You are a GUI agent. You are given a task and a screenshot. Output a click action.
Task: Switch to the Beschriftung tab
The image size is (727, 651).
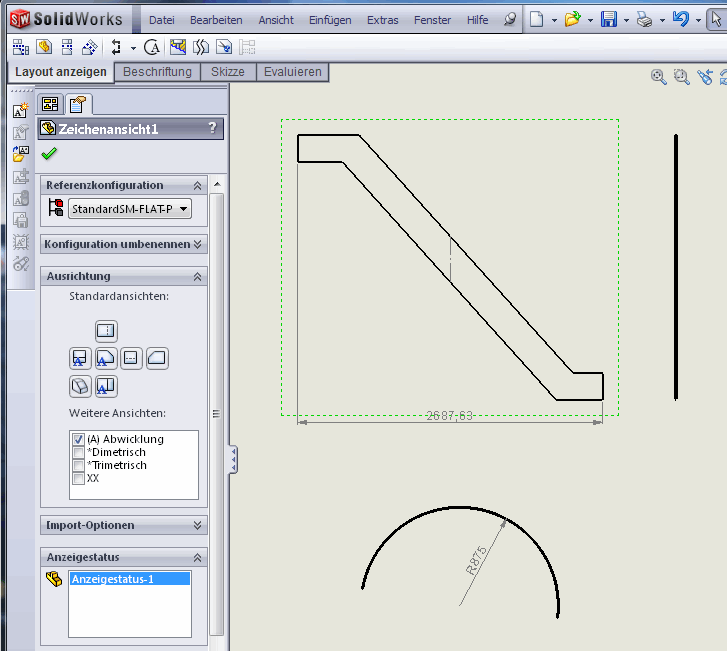(157, 72)
